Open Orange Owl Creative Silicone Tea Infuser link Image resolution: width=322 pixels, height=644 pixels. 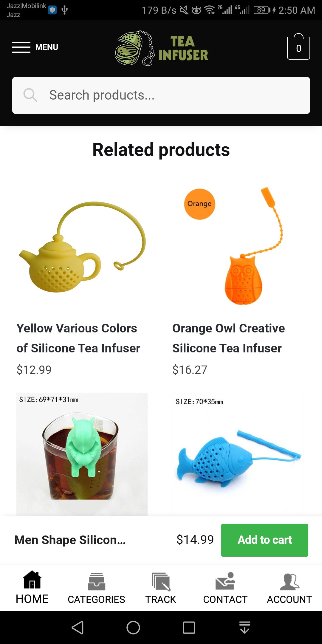[228, 338]
